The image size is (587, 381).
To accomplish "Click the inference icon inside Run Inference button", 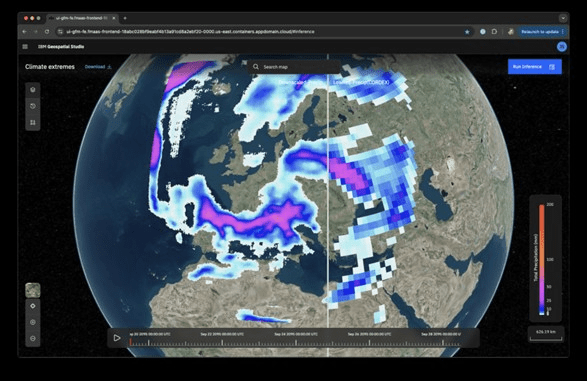I will pos(551,67).
